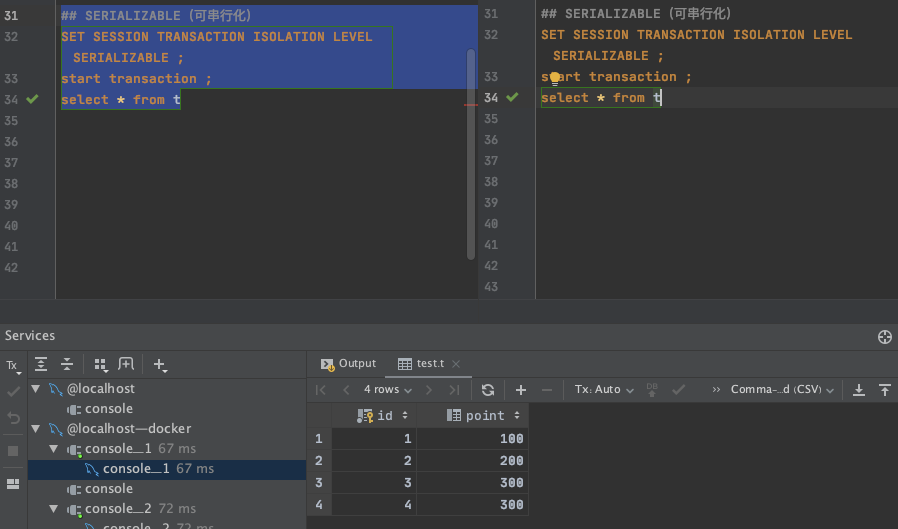Collapse the @localhost tree node
The width and height of the screenshot is (898, 529).
click(36, 389)
